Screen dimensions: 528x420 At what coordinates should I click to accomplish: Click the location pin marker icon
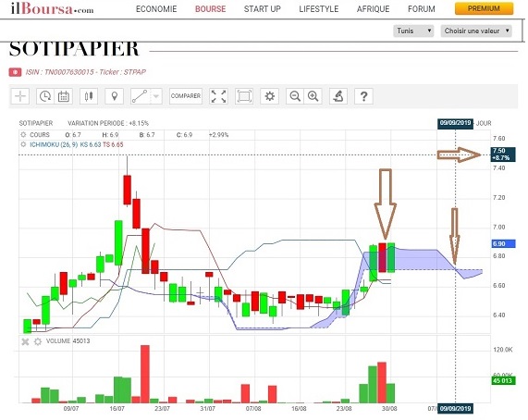114,96
